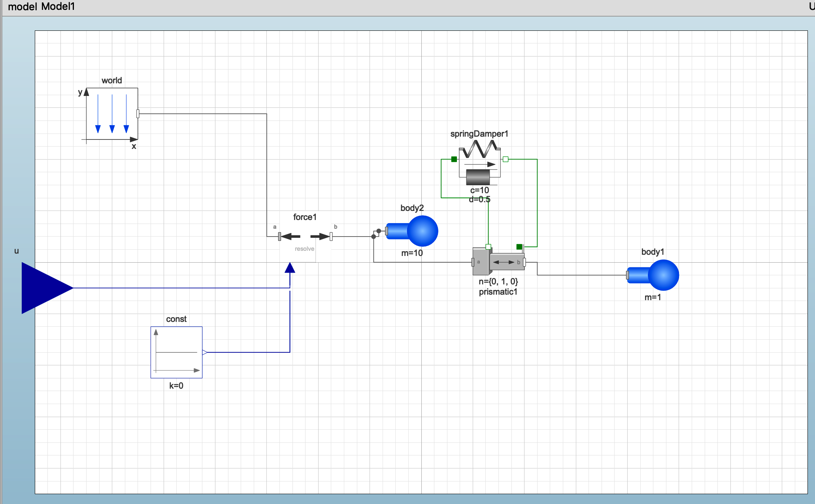Click prismatic1 frame a connector
The width and height of the screenshot is (815, 504).
point(473,262)
